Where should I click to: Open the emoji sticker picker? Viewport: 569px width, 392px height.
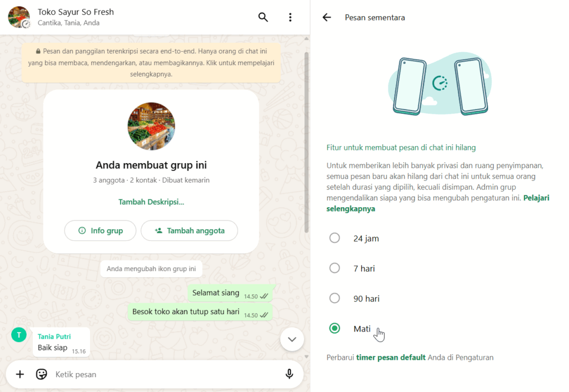coord(41,374)
